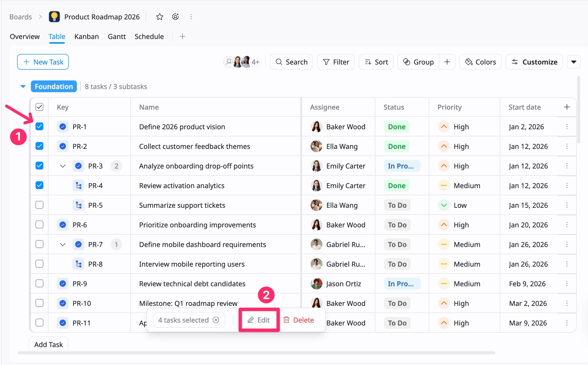Image resolution: width=588 pixels, height=365 pixels.
Task: Star the Product Roadmap 2026 board
Action: 159,17
